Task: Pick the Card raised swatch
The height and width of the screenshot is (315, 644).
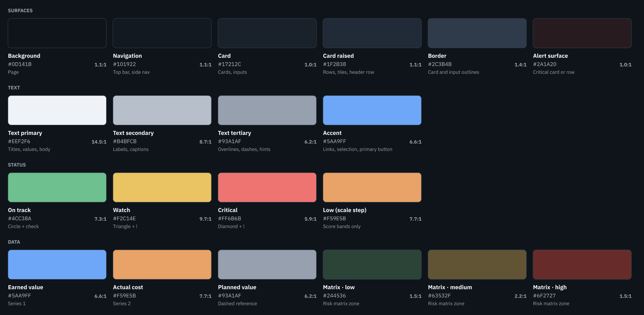Action: point(372,33)
